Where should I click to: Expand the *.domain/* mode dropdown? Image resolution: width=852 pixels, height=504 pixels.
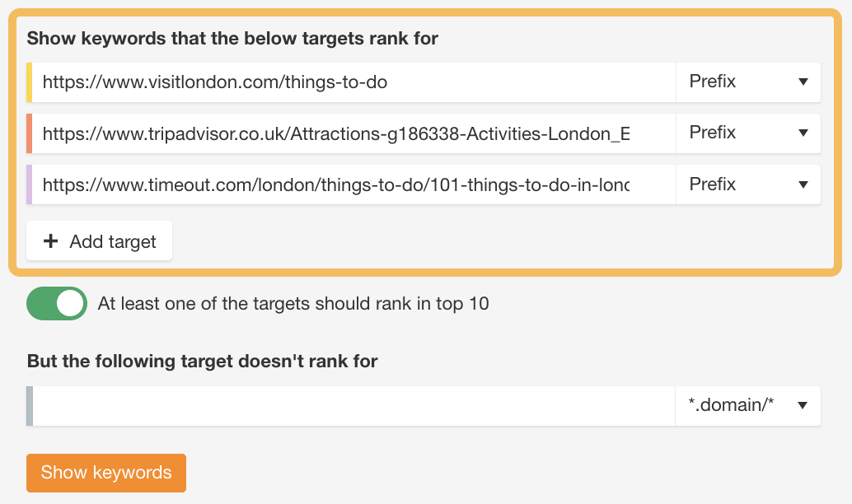coord(747,405)
